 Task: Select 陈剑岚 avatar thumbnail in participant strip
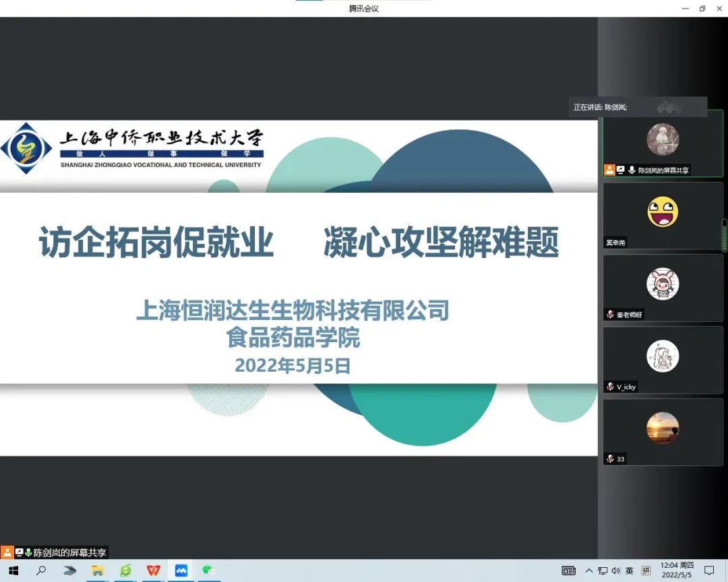pos(663,139)
